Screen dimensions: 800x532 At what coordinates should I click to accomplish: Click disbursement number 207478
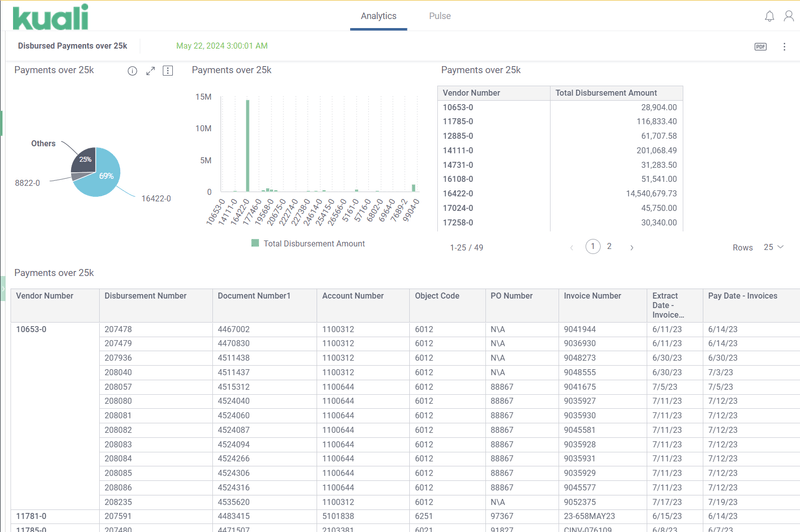pos(118,330)
